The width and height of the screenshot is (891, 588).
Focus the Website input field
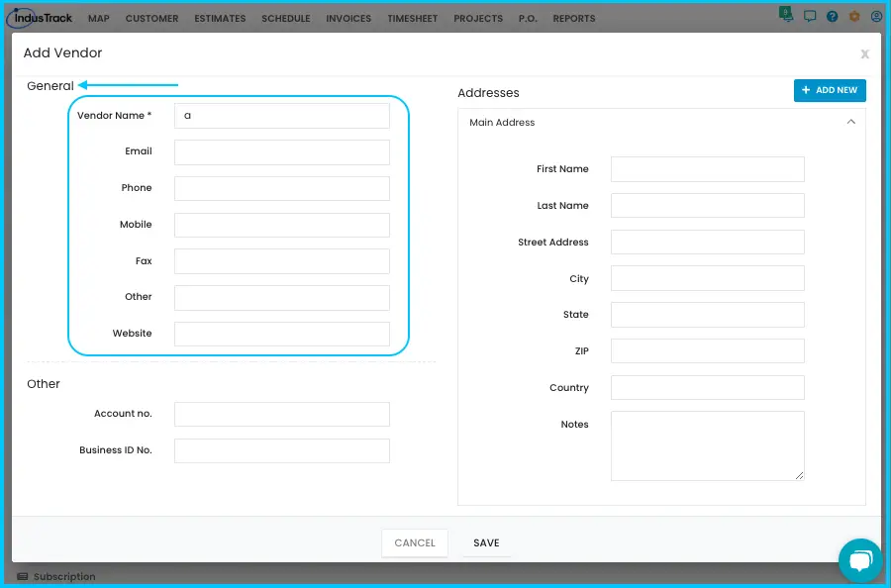[x=282, y=334]
